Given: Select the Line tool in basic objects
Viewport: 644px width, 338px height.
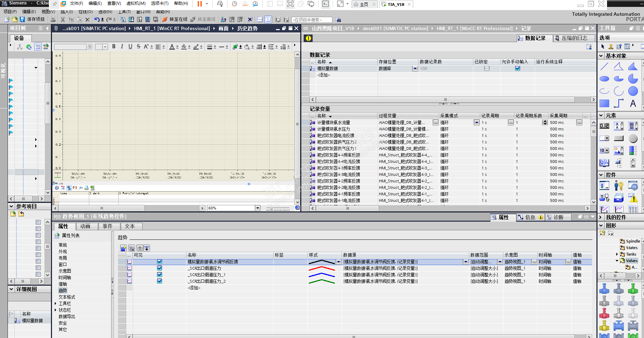Looking at the screenshot, I should click(604, 66).
